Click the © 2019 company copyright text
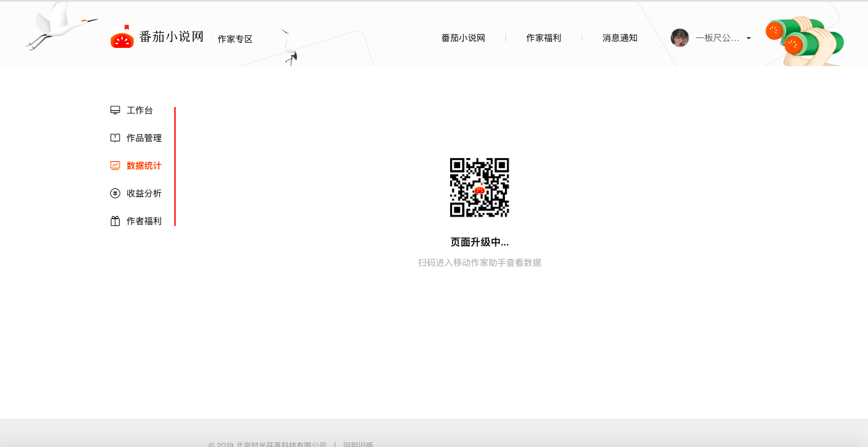This screenshot has width=868, height=447. (268, 444)
